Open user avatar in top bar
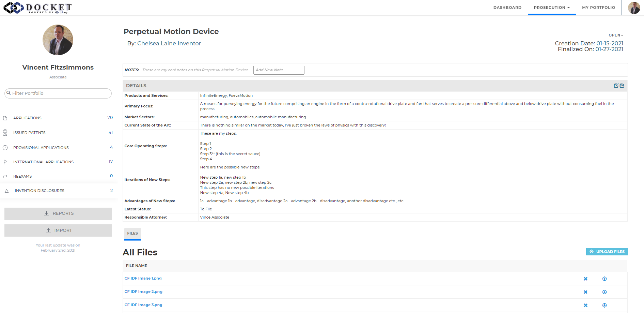 (x=634, y=8)
